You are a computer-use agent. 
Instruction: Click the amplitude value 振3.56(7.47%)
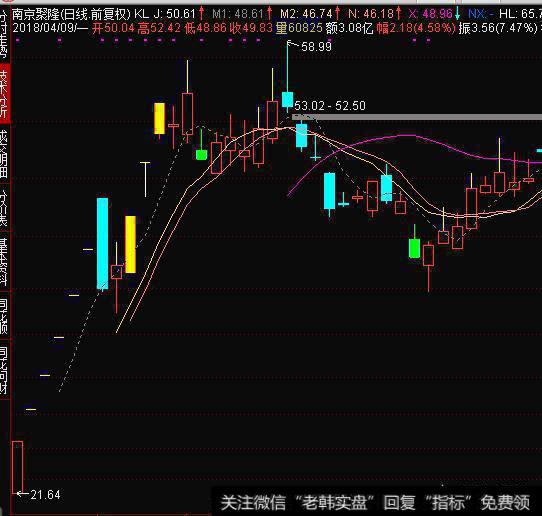[x=498, y=28]
